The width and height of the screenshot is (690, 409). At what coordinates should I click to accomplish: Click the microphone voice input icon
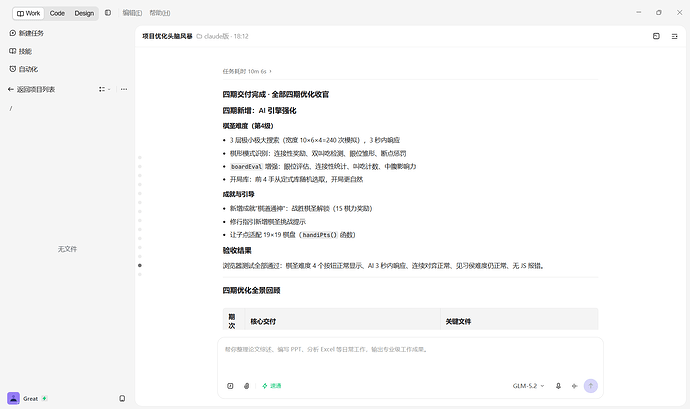558,386
